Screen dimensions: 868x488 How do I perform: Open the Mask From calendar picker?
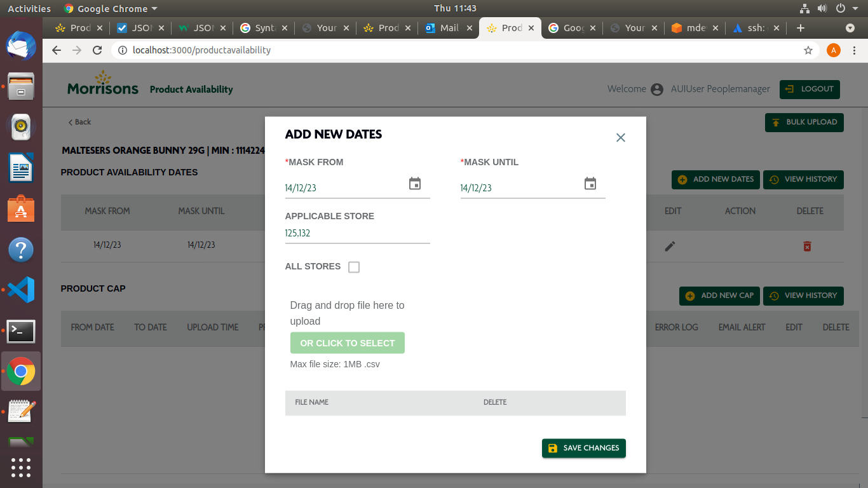(415, 184)
